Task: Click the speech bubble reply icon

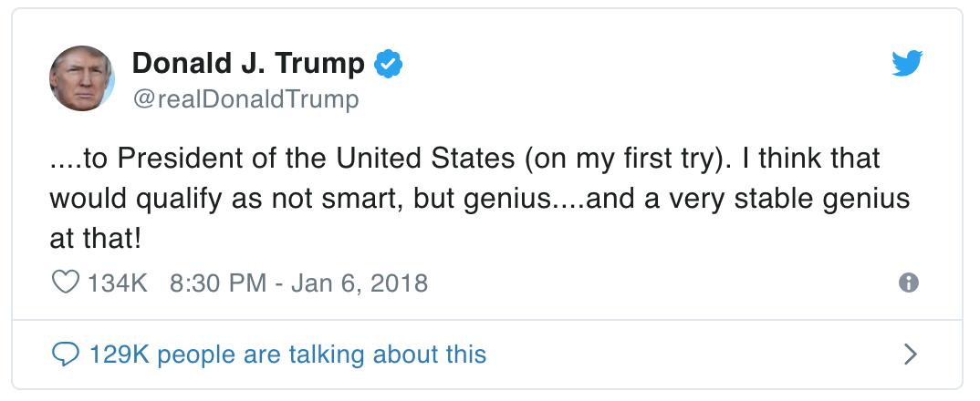Action: 67,354
